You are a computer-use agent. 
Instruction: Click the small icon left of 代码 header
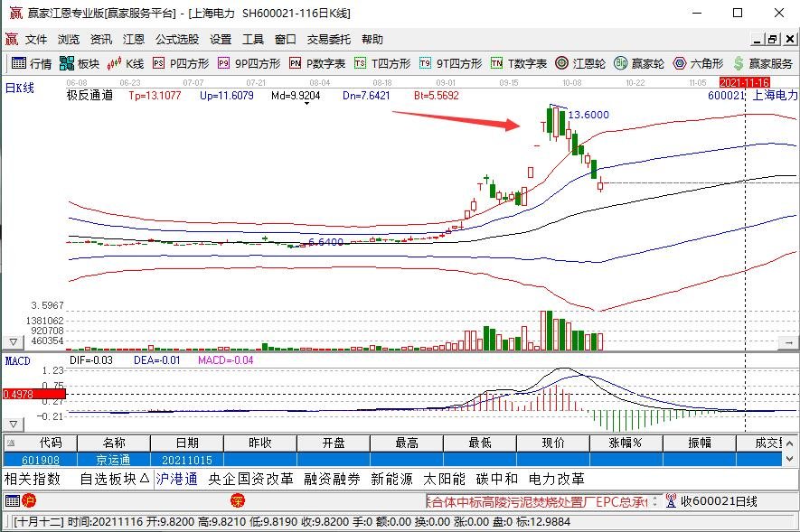point(11,443)
